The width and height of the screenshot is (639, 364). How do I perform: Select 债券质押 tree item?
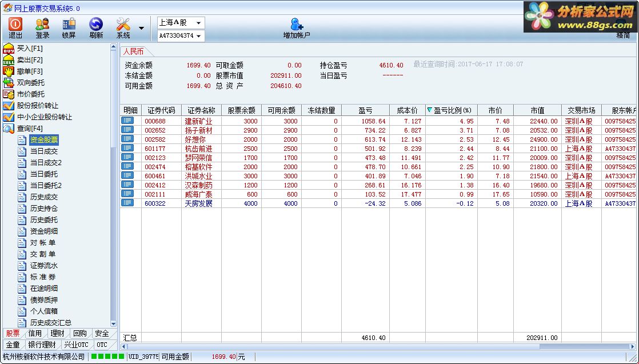tap(43, 299)
